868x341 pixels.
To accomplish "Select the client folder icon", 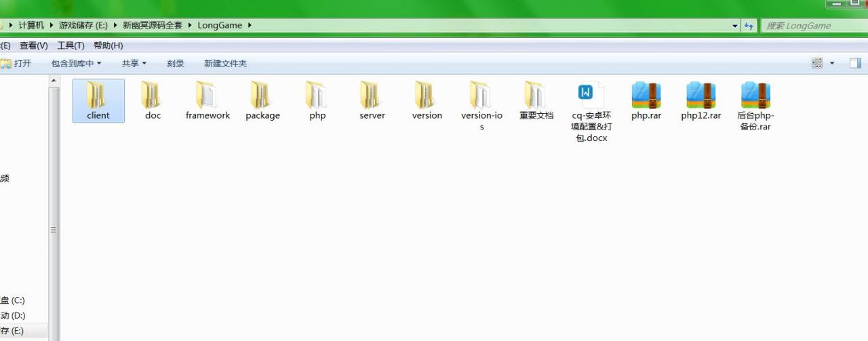I will (98, 95).
